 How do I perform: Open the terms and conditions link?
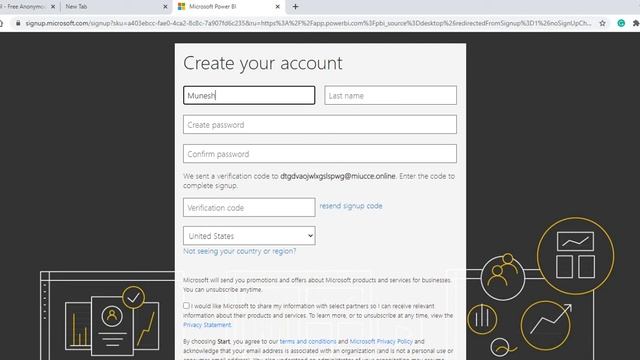(308, 341)
